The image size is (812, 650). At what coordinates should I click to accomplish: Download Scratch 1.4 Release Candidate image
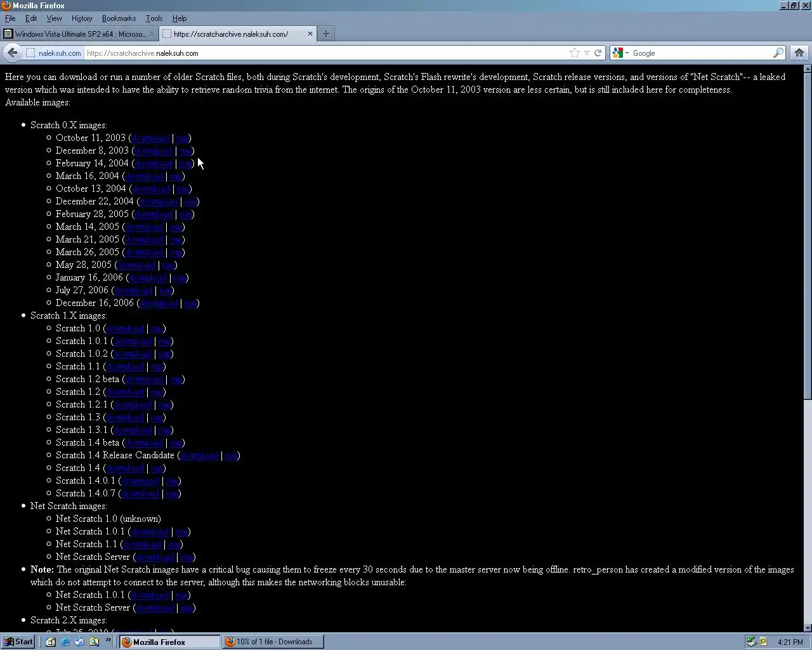[x=199, y=455]
